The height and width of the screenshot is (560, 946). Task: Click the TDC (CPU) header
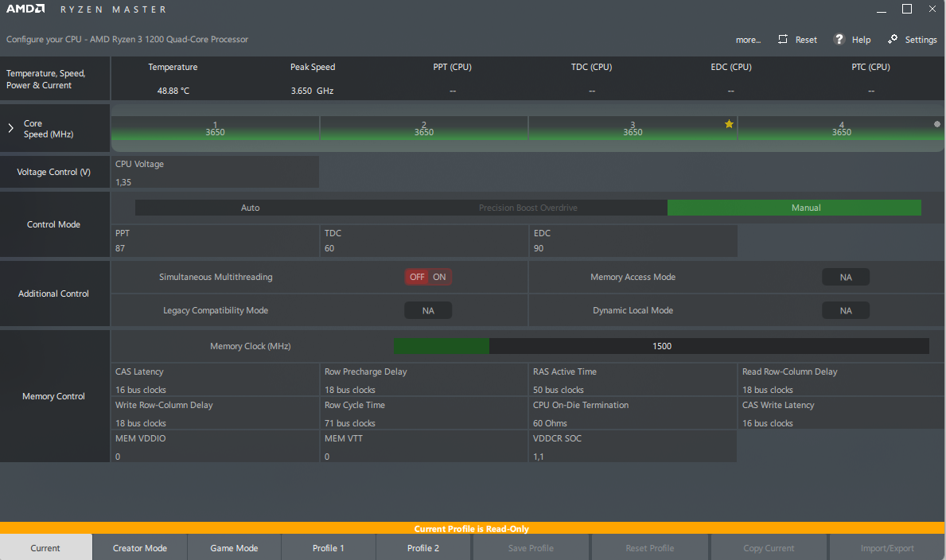pyautogui.click(x=591, y=67)
